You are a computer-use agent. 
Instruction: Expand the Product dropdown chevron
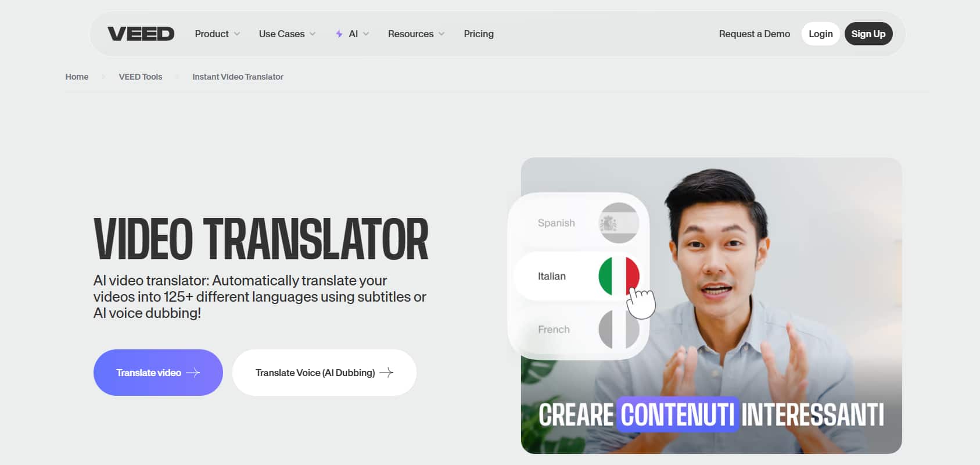click(237, 34)
